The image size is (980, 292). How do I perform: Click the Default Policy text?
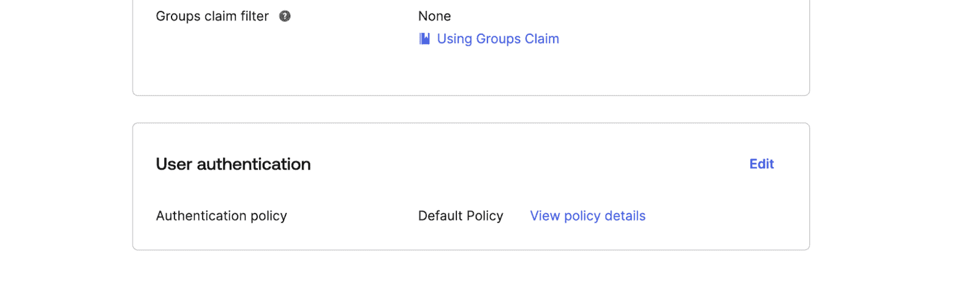pos(461,216)
